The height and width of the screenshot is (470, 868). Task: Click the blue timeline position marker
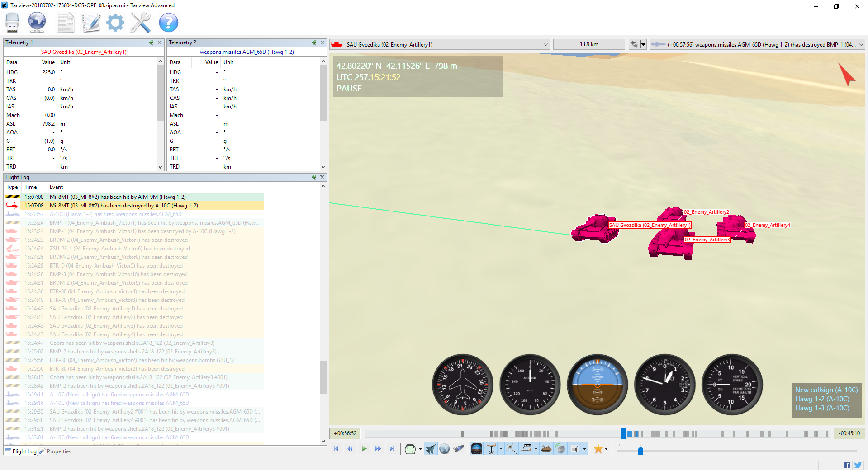[x=623, y=433]
